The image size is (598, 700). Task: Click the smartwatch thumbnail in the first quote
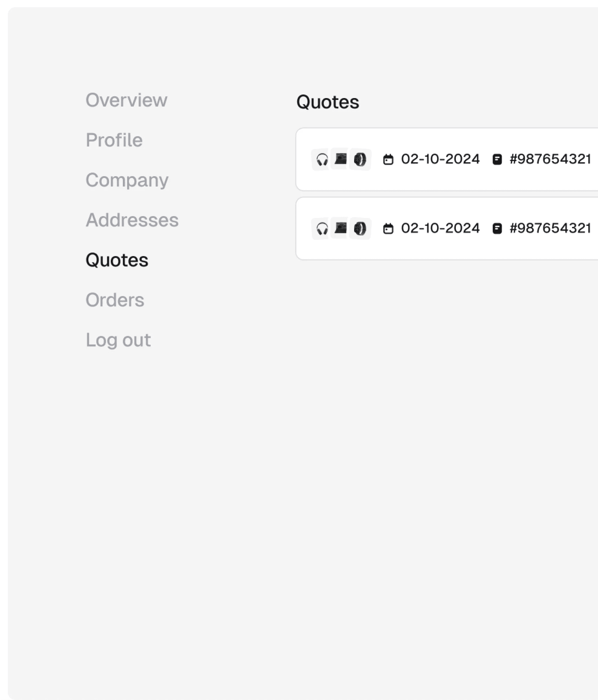tap(360, 159)
